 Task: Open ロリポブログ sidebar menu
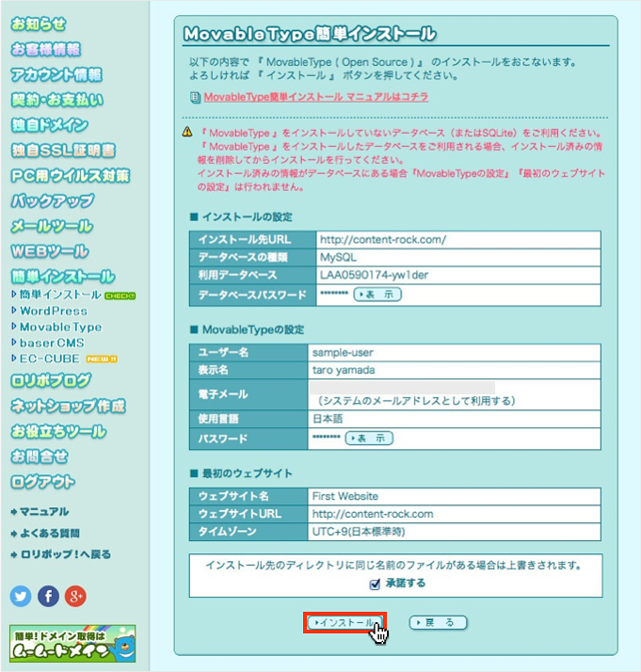click(x=51, y=380)
